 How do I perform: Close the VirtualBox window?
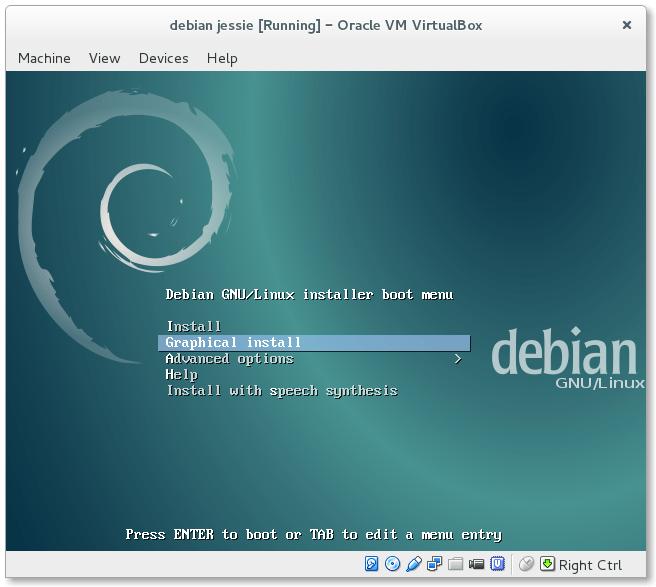(627, 25)
